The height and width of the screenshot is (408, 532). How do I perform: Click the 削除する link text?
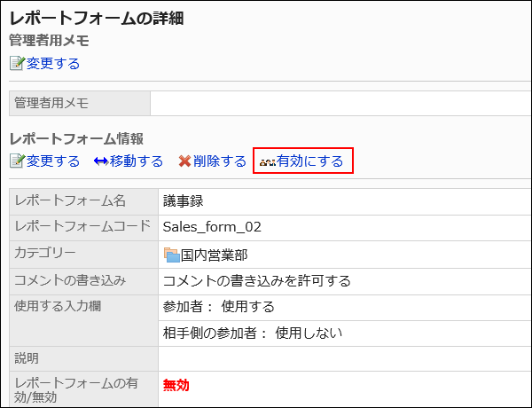point(219,161)
